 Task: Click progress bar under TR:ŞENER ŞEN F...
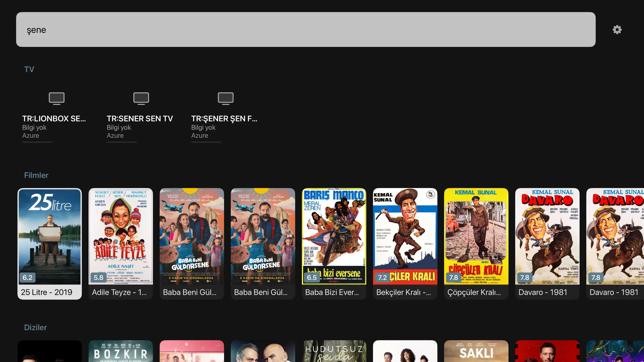click(x=206, y=142)
